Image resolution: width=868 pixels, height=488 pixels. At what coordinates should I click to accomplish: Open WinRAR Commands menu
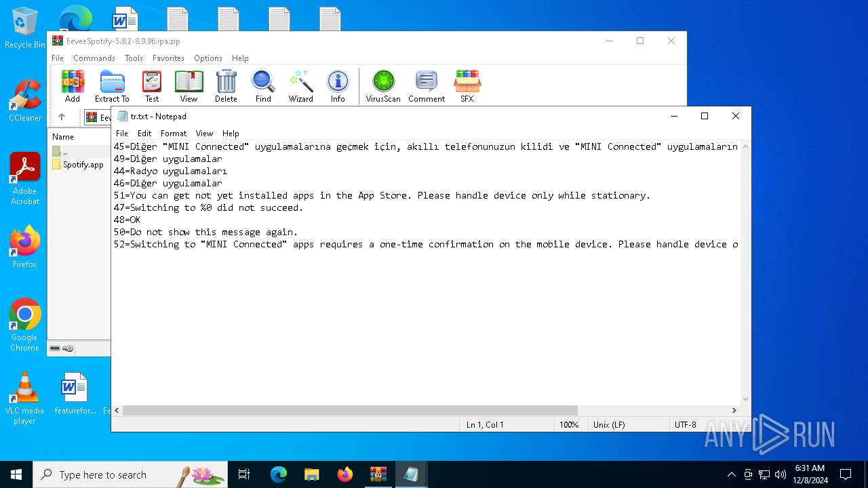click(94, 58)
